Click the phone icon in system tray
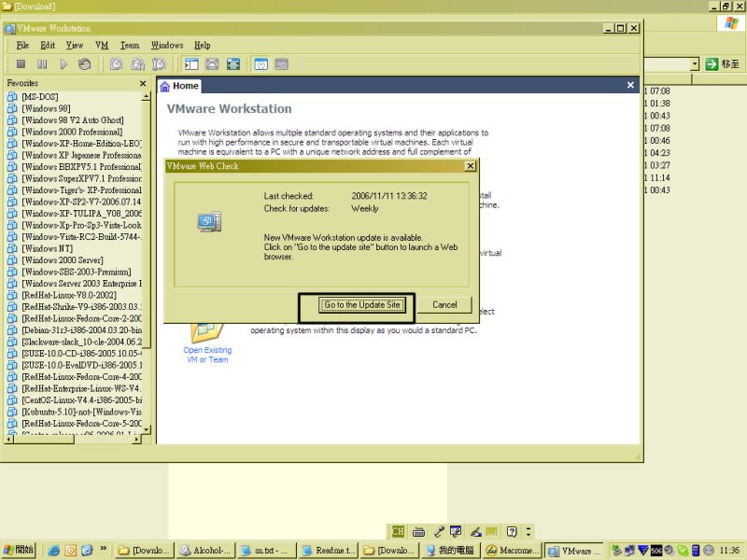This screenshot has width=747, height=560. click(x=695, y=551)
